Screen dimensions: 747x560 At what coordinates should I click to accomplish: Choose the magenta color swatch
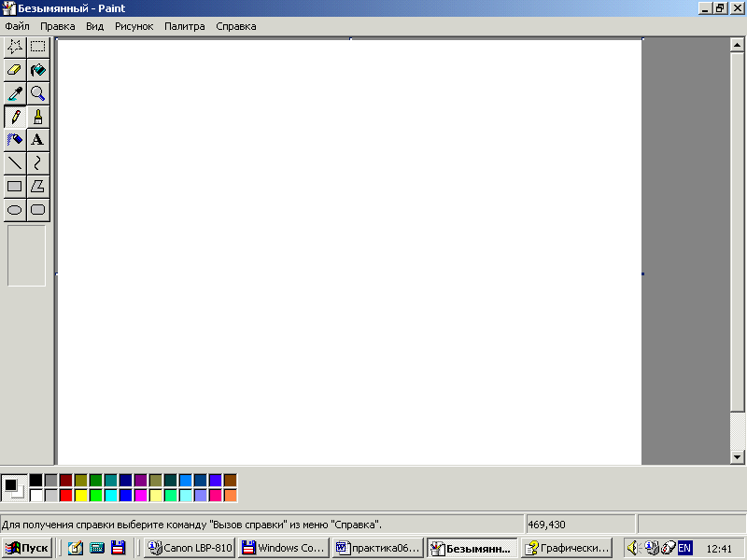point(141,496)
